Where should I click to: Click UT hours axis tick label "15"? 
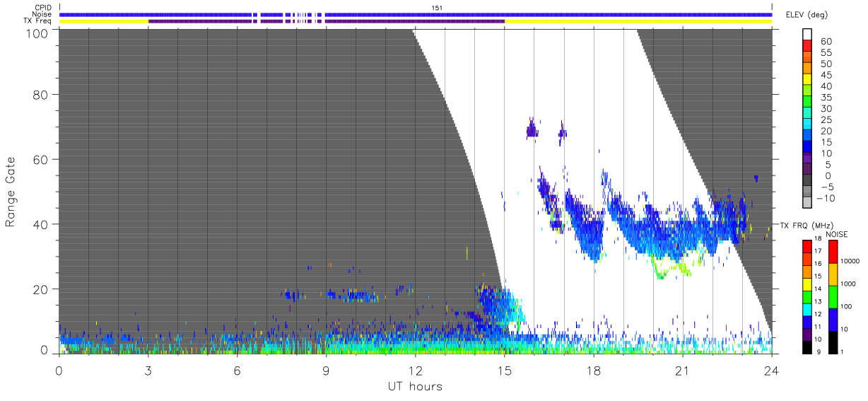pyautogui.click(x=504, y=370)
